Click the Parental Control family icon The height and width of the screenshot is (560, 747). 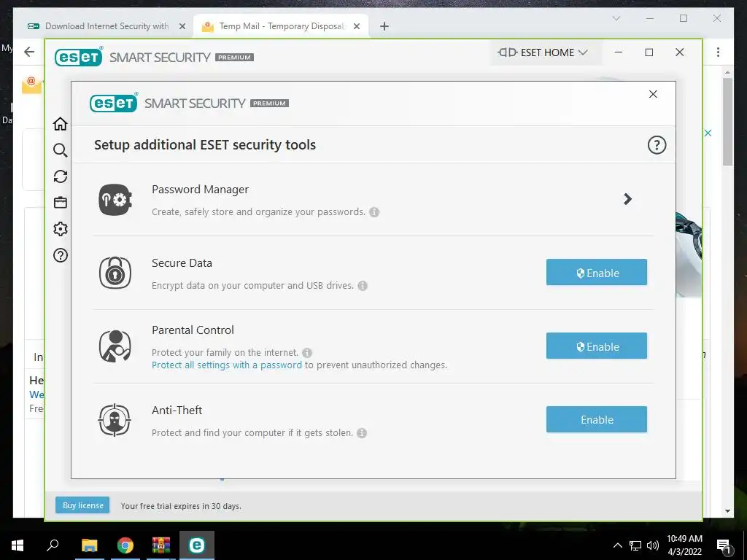(115, 346)
